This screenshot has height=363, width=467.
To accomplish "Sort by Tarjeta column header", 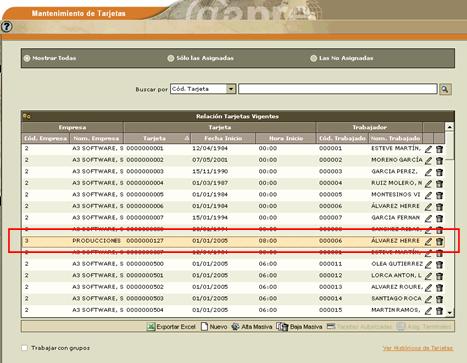I will pos(157,138).
